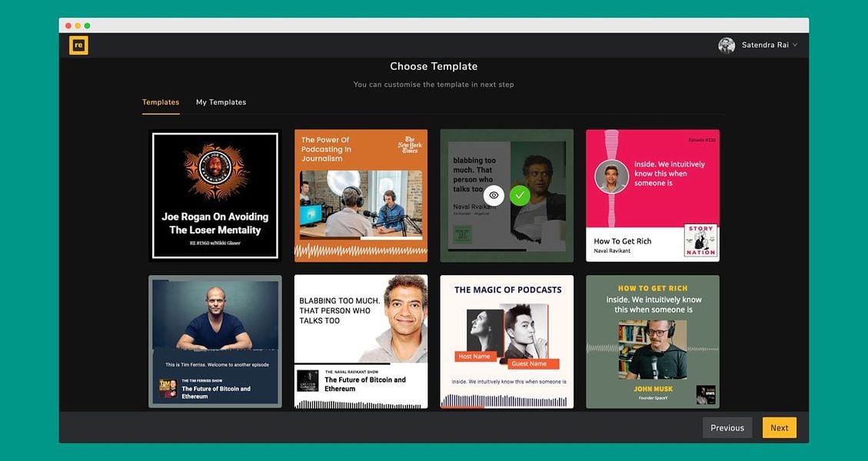Viewport: 868px width, 461px height.
Task: Click the yellow 're' app logo
Action: (x=78, y=45)
